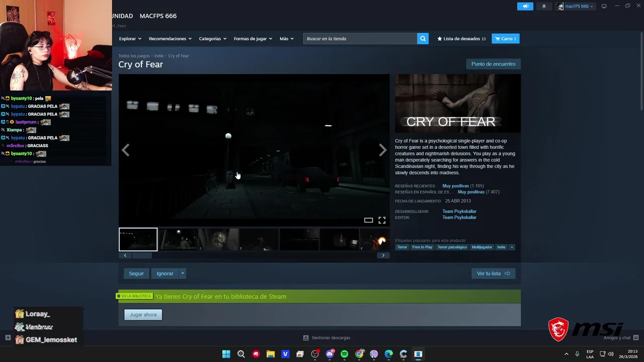Click the Cry of Fear capsule image

pyautogui.click(x=458, y=104)
